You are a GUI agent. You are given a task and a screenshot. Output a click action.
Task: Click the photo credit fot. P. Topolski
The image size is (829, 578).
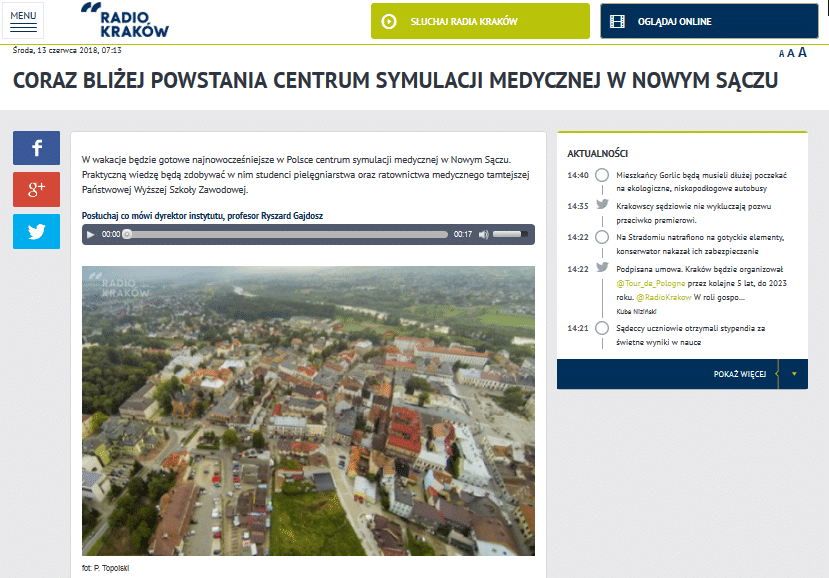pyautogui.click(x=105, y=568)
